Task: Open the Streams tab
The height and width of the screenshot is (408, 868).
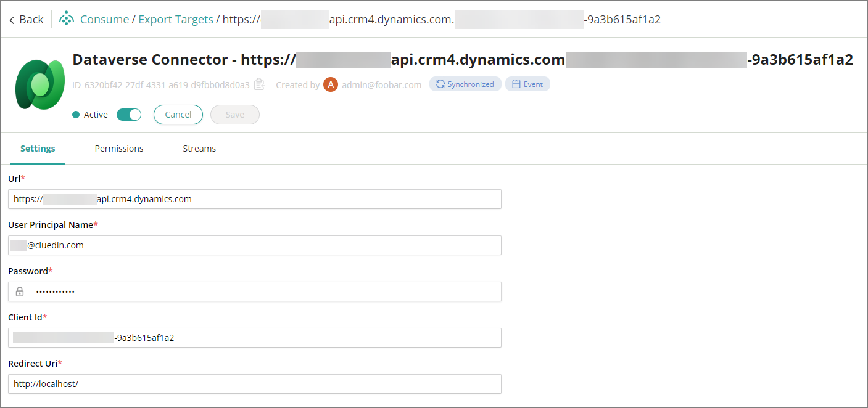Action: pos(199,149)
